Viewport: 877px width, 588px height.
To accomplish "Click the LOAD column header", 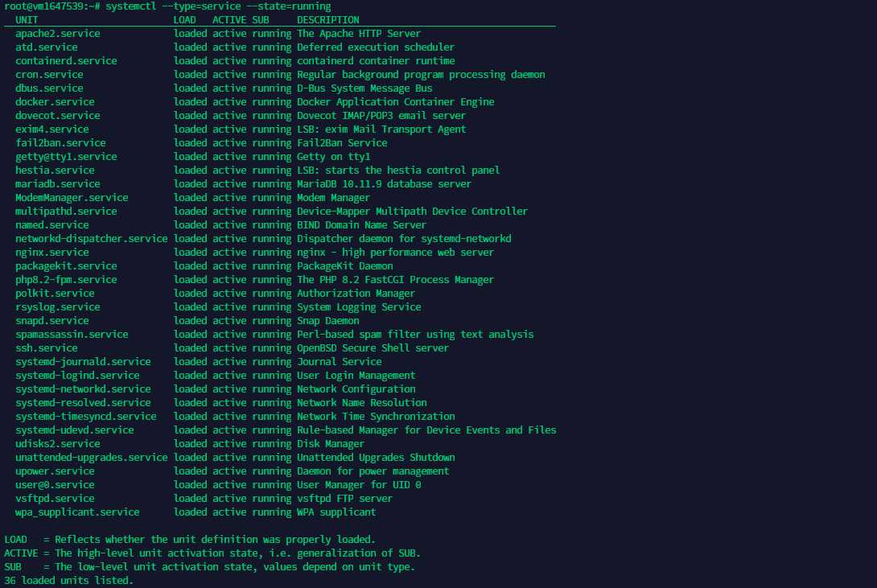I will coord(184,20).
